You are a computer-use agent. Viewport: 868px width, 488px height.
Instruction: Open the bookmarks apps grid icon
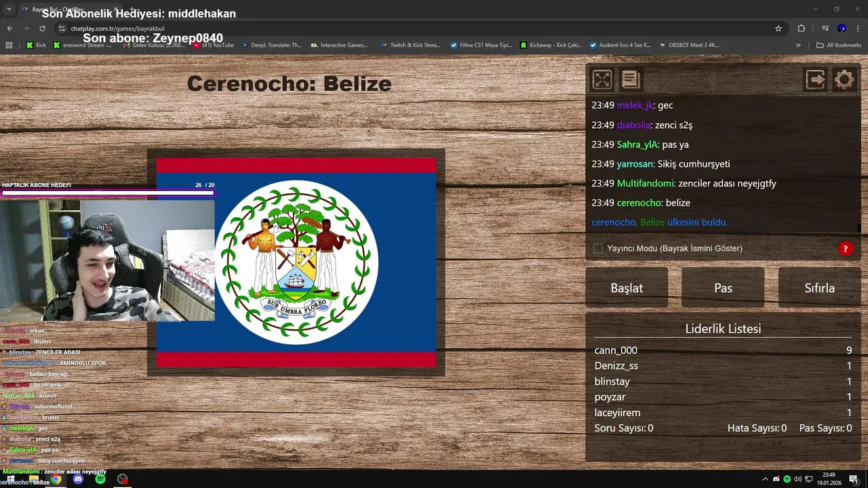click(9, 45)
